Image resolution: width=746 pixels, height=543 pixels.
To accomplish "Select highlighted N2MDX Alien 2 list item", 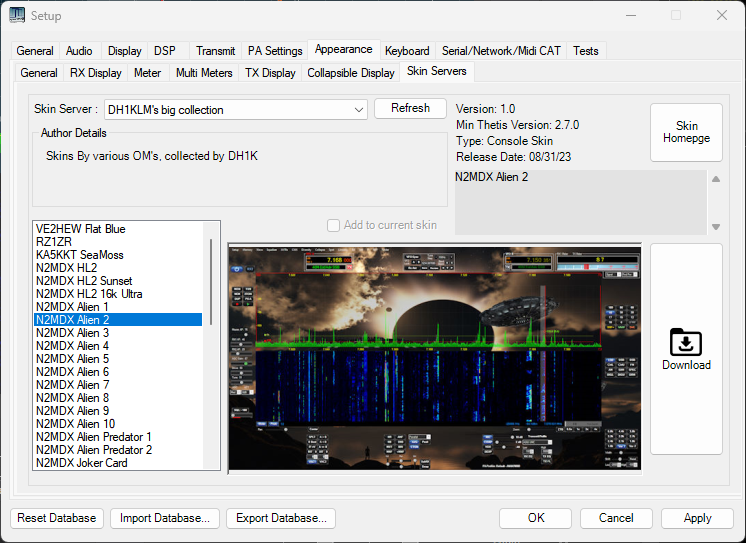I will point(118,320).
